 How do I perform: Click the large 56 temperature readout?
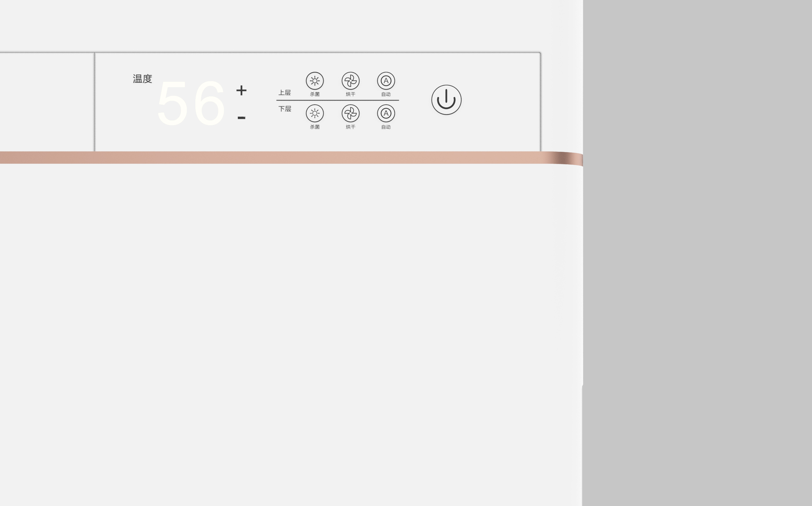(191, 103)
